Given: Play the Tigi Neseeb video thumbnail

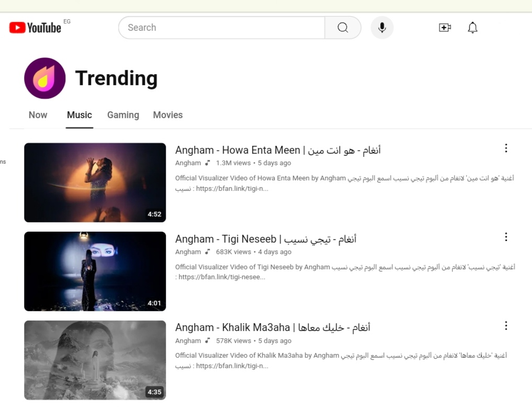Looking at the screenshot, I should [95, 271].
